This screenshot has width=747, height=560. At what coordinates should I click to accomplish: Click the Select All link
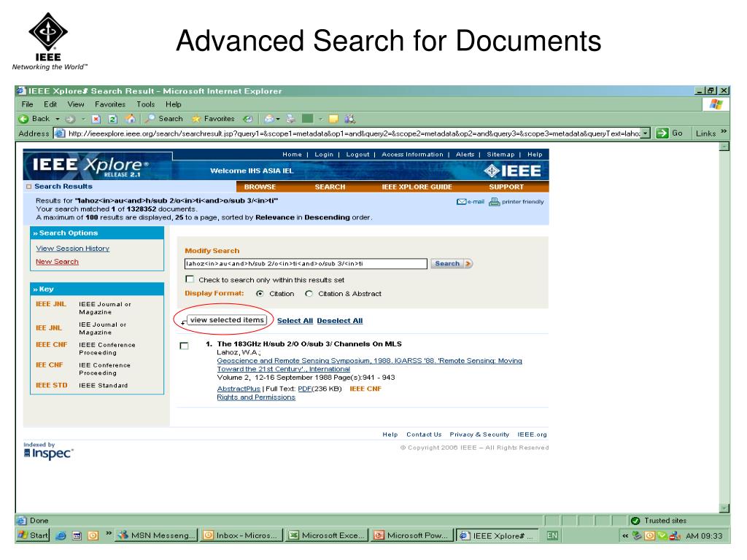tap(295, 321)
